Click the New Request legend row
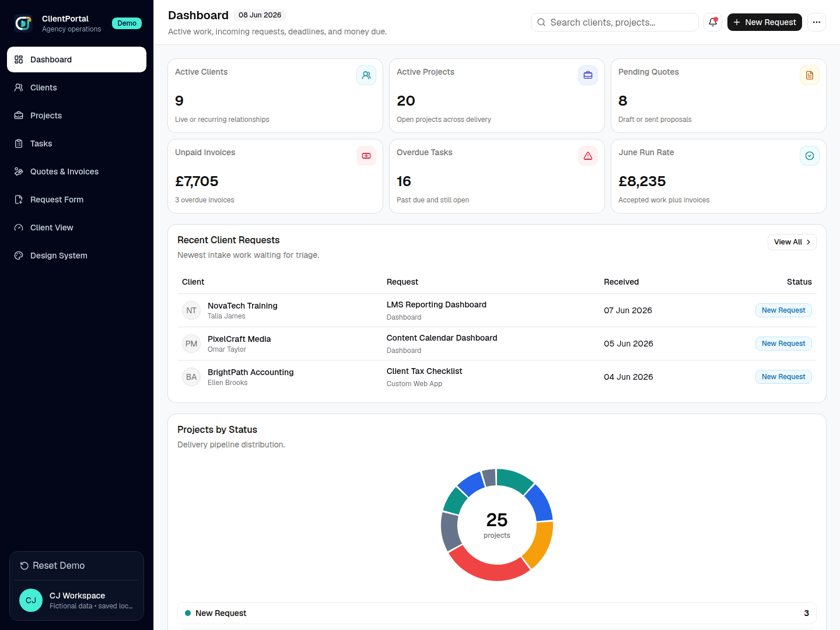The width and height of the screenshot is (840, 630). pos(496,613)
